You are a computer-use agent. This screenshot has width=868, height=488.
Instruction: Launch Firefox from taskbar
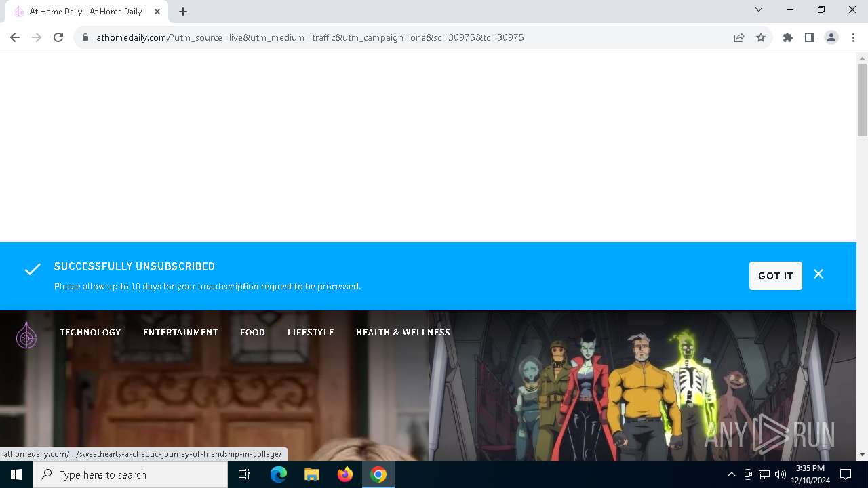coord(345,474)
